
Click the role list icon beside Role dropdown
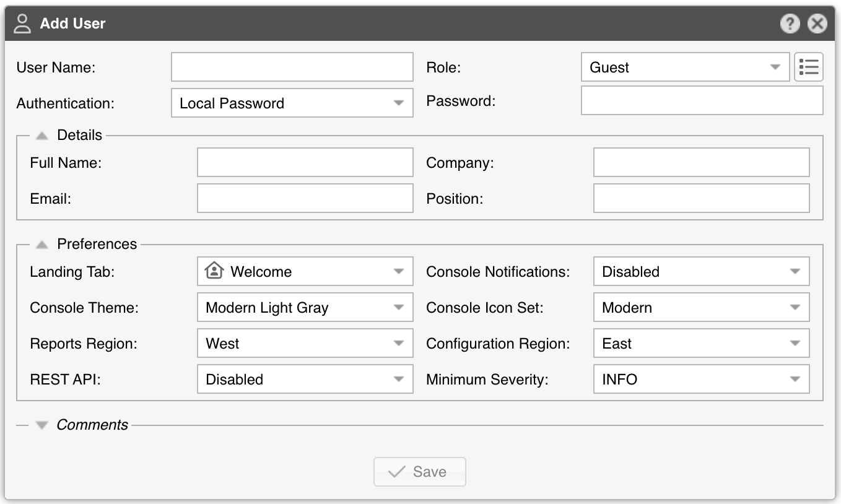point(809,67)
